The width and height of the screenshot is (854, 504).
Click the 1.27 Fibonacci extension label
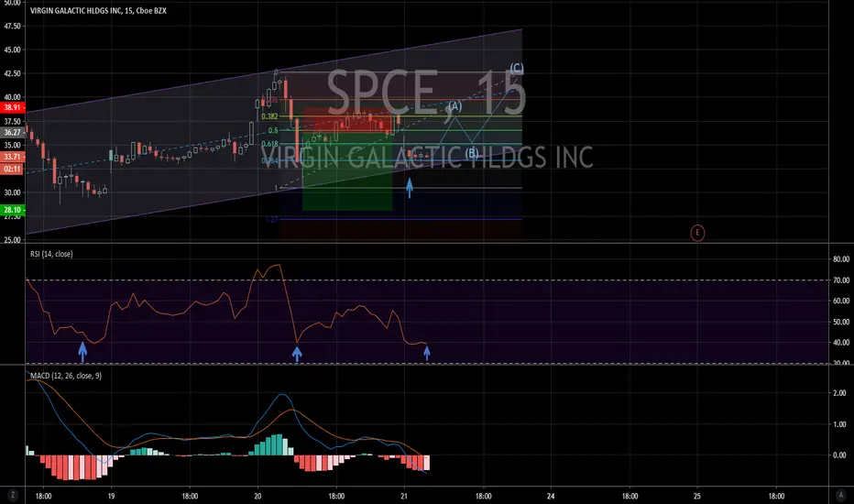click(x=272, y=219)
